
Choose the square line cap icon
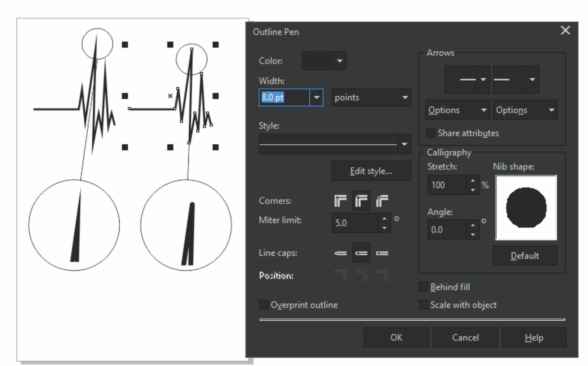pyautogui.click(x=340, y=253)
